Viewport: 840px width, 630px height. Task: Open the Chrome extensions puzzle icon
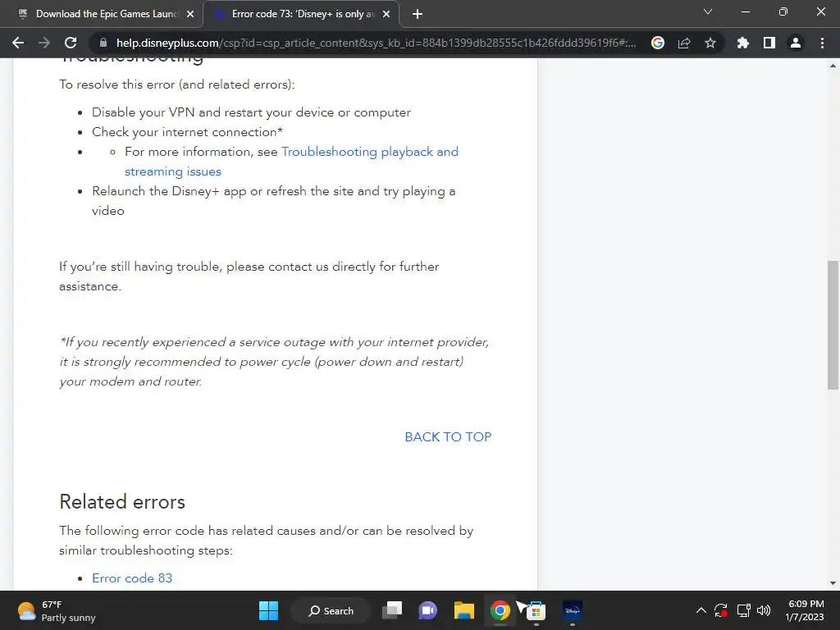(x=742, y=43)
